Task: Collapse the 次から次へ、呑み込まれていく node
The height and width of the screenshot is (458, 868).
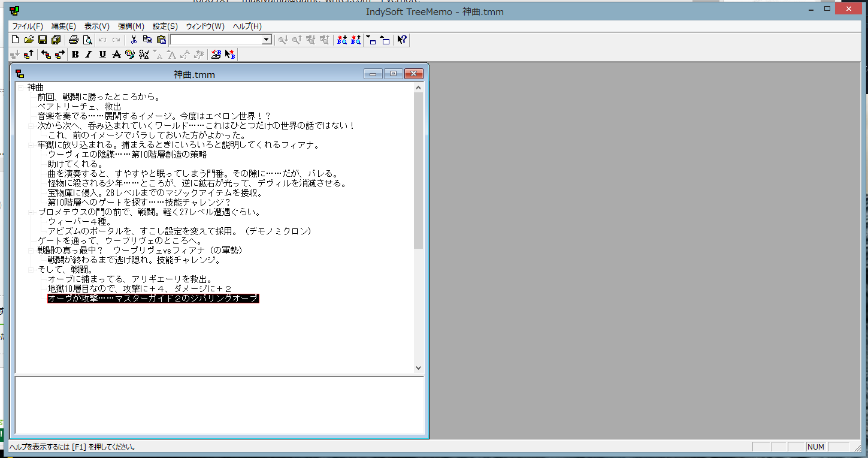Action: click(31, 126)
